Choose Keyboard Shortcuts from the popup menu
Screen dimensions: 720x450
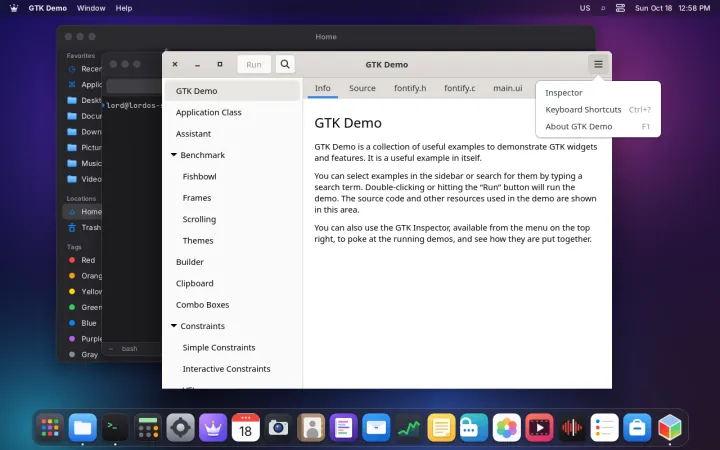tap(598, 109)
